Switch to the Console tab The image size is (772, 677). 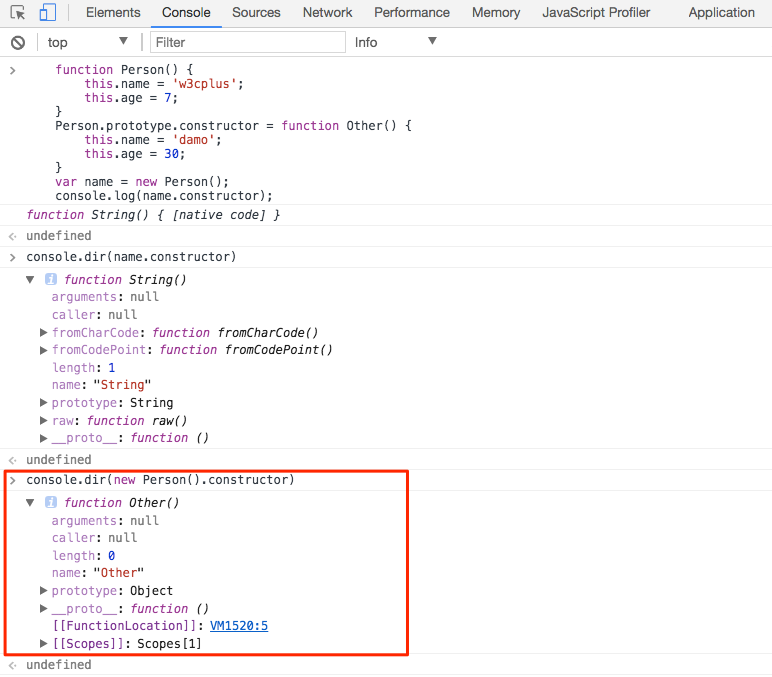(x=186, y=13)
